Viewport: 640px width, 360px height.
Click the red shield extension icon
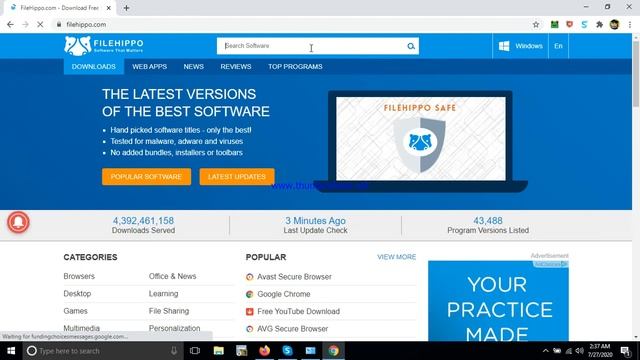[569, 24]
